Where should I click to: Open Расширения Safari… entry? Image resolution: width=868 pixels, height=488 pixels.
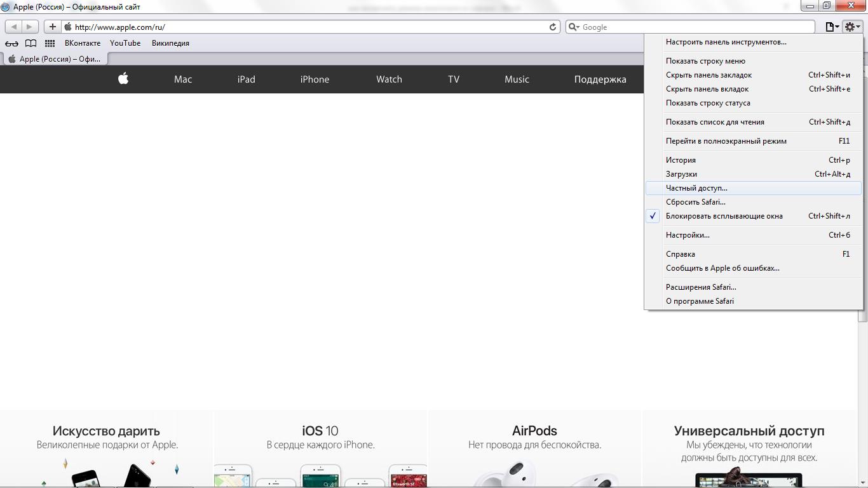tap(754, 287)
